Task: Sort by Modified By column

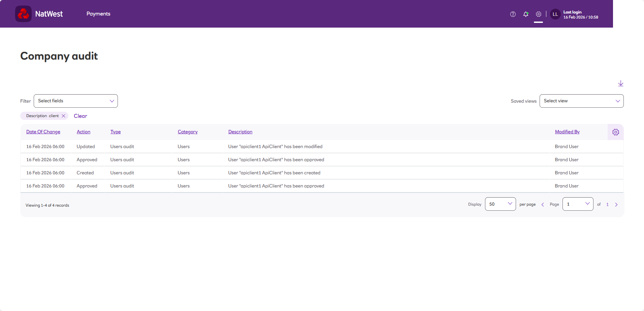Action: tap(567, 132)
